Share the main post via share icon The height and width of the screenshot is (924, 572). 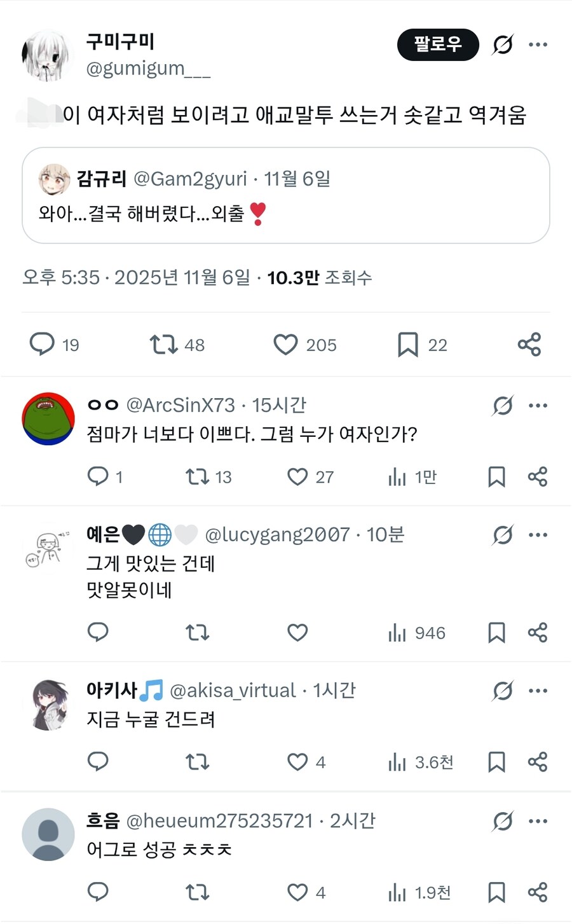(529, 345)
